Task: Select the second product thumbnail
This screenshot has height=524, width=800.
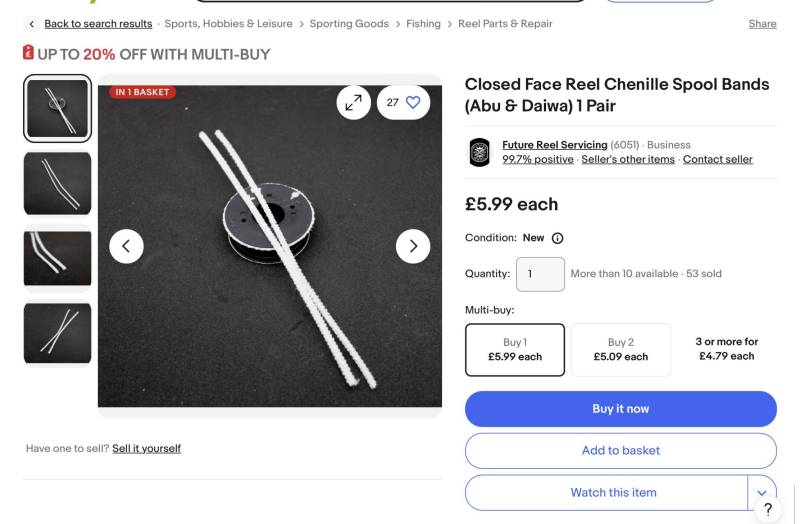Action: (x=58, y=183)
